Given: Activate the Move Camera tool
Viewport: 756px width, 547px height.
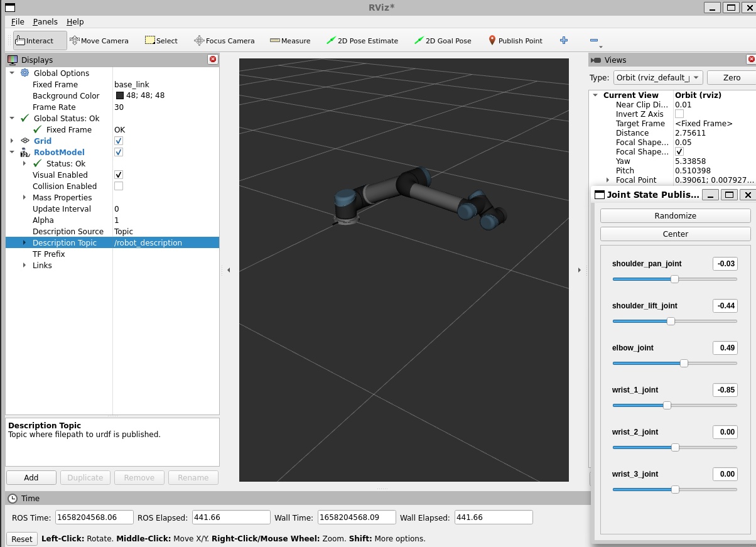Looking at the screenshot, I should click(99, 41).
